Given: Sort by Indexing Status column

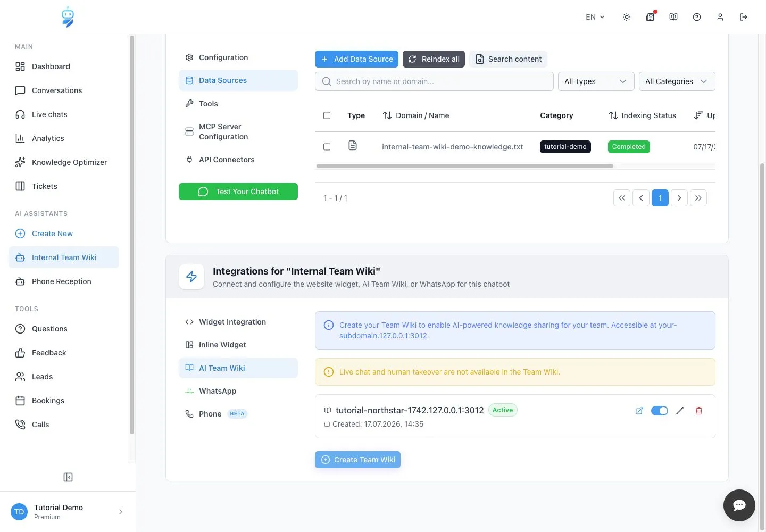Looking at the screenshot, I should [x=642, y=115].
